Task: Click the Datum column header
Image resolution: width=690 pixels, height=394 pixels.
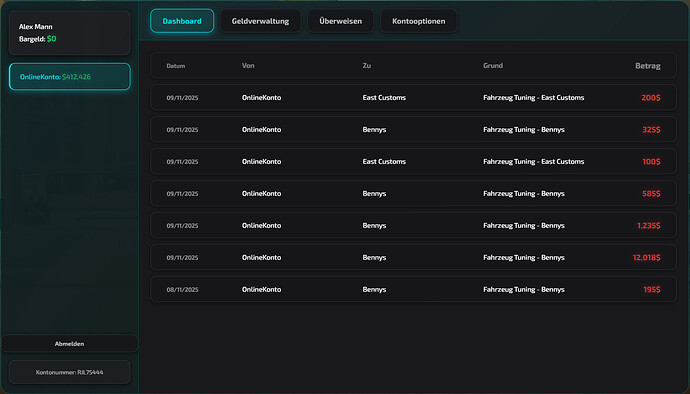Action: (176, 66)
